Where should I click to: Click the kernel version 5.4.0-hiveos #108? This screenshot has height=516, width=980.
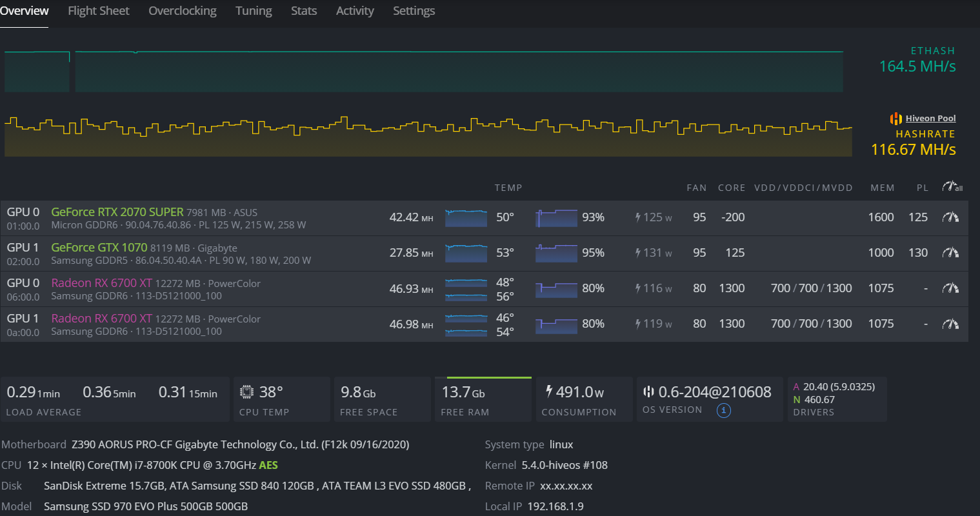(x=565, y=465)
